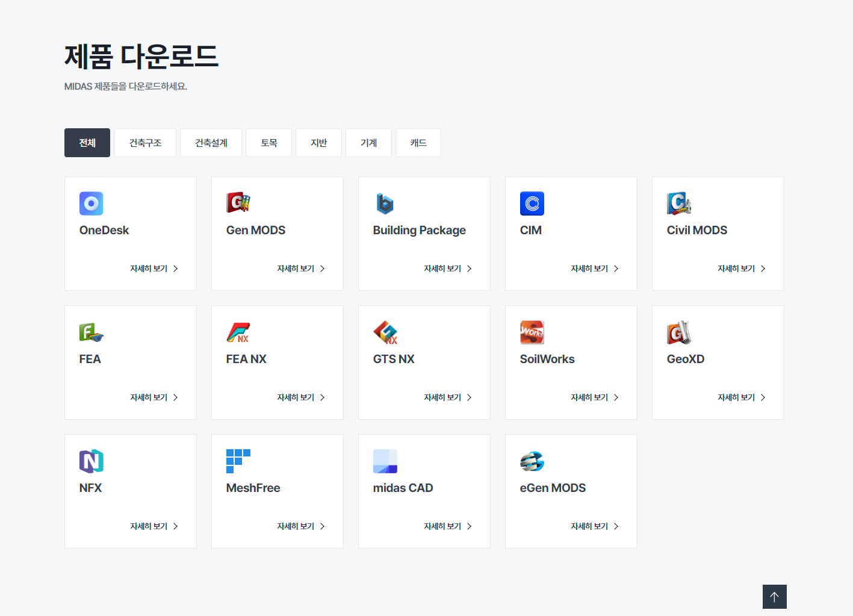Click the FEA NX product icon
This screenshot has height=616, width=853.
point(238,332)
